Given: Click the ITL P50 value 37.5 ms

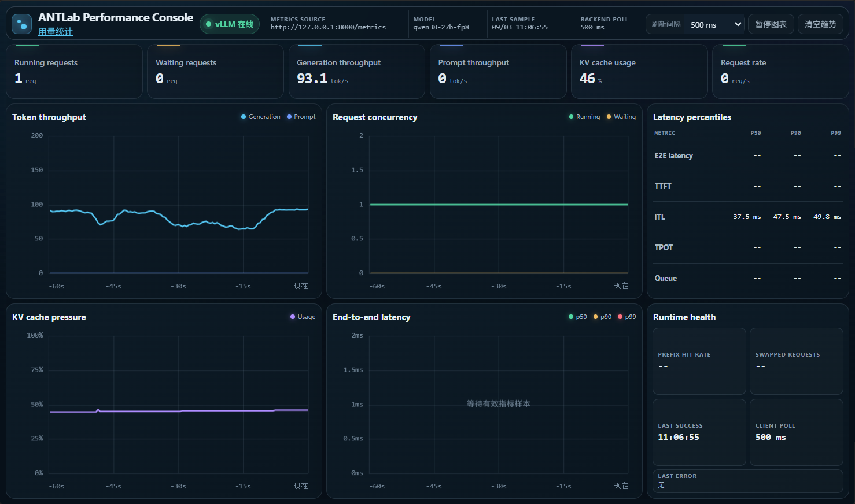Looking at the screenshot, I should pos(747,217).
